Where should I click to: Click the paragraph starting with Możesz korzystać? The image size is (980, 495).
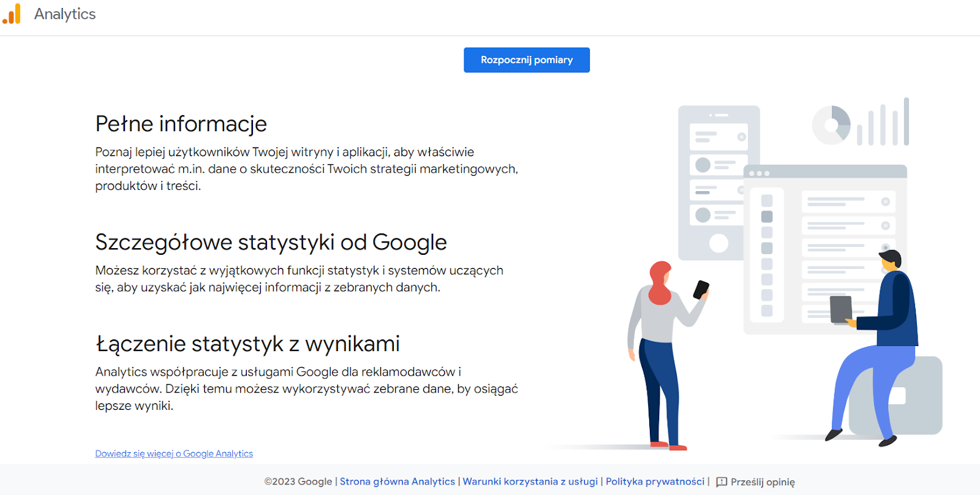click(299, 279)
